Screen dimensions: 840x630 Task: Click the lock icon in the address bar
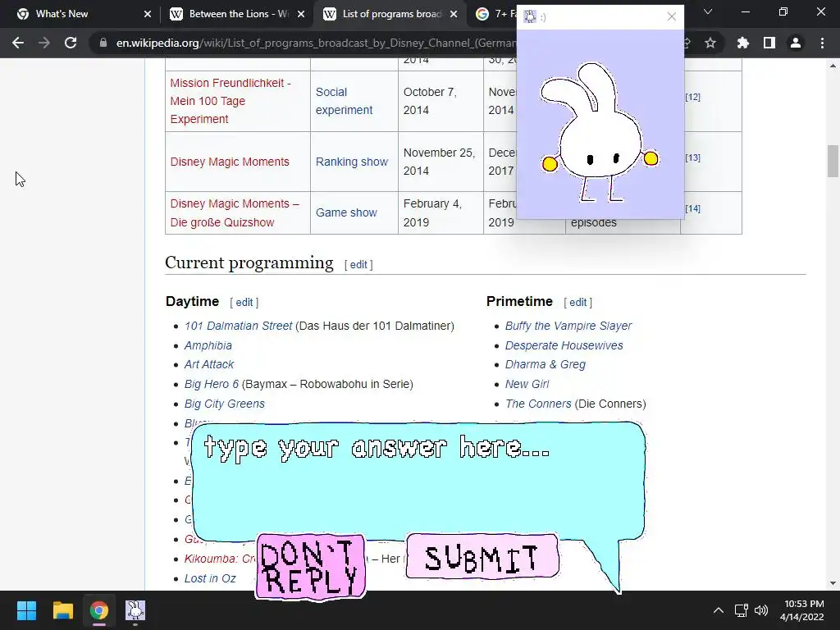[x=103, y=43]
